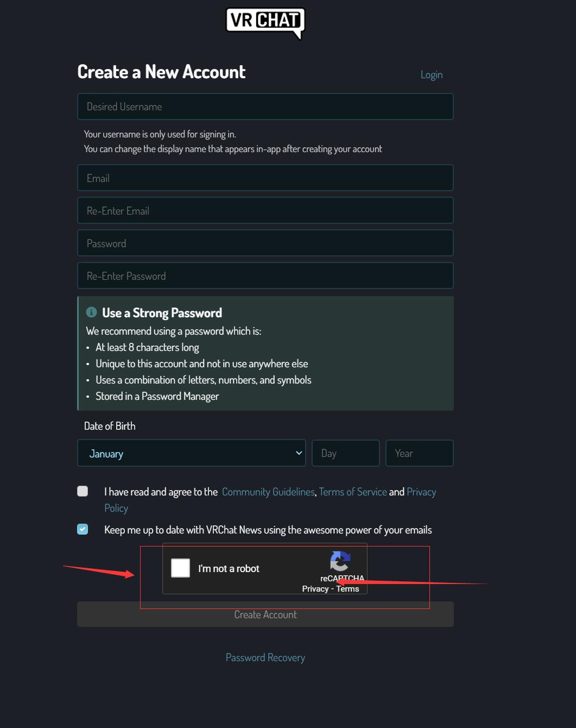Click the VRChat logo

[x=265, y=23]
